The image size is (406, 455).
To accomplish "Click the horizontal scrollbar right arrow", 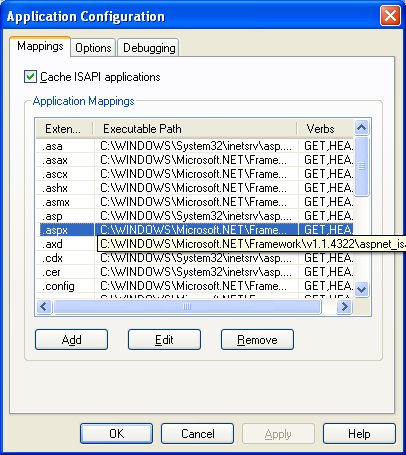I will pyautogui.click(x=345, y=306).
